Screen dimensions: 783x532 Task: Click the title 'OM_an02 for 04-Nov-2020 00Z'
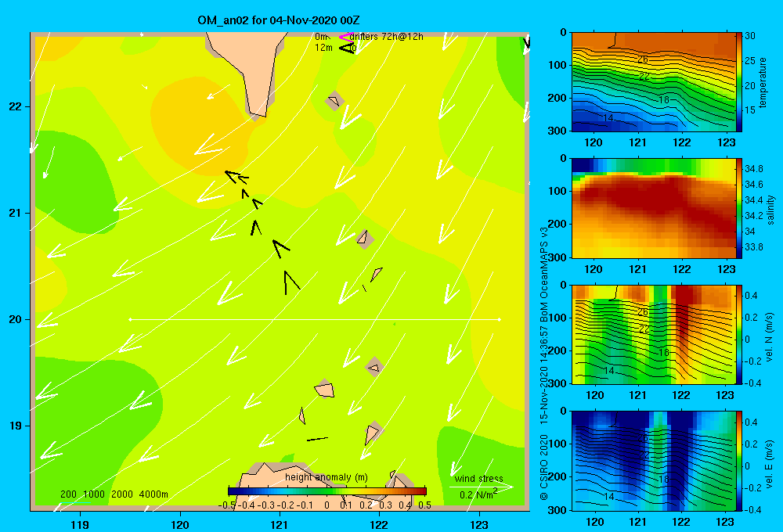(x=278, y=20)
